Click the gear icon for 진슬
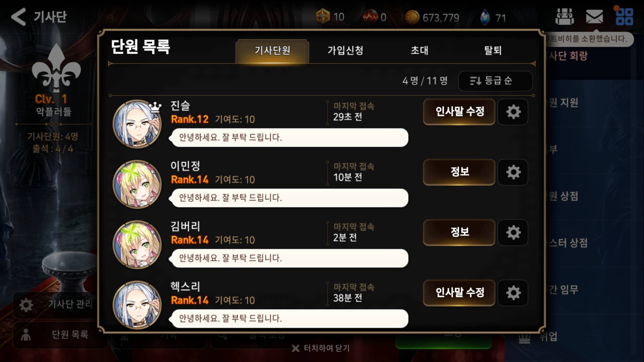 (513, 112)
